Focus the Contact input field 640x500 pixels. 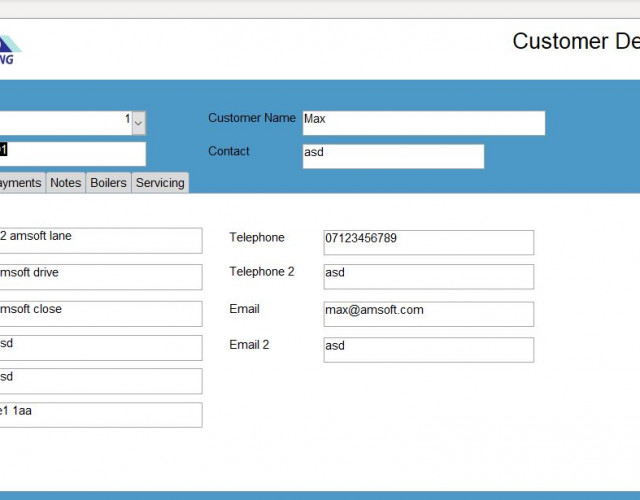tap(393, 156)
